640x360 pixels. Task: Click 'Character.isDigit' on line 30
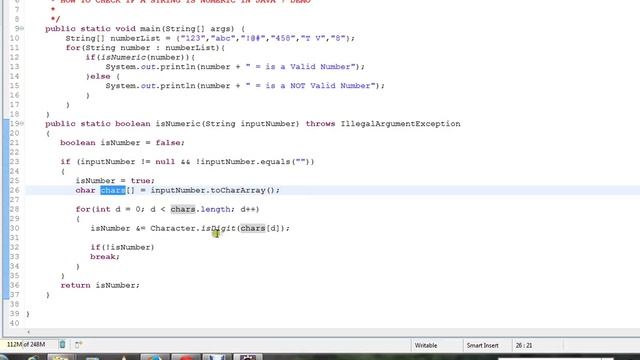pos(193,228)
